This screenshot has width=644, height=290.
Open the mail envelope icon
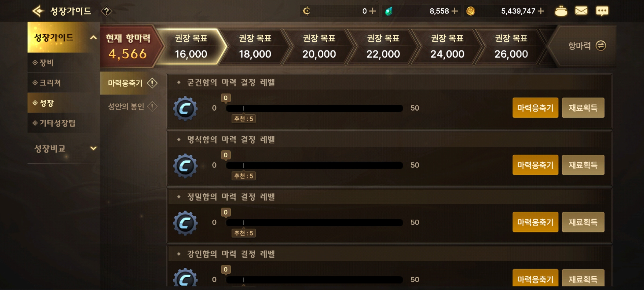tap(581, 11)
